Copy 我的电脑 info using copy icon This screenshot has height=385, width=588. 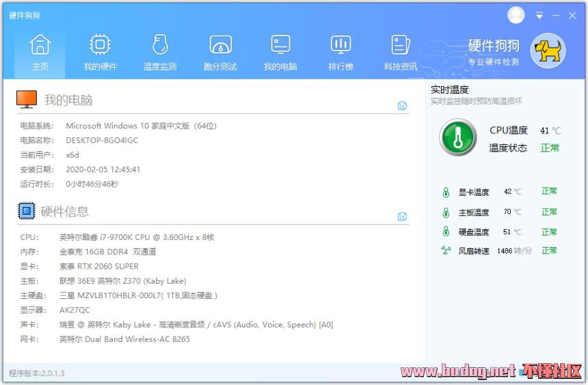tap(402, 106)
